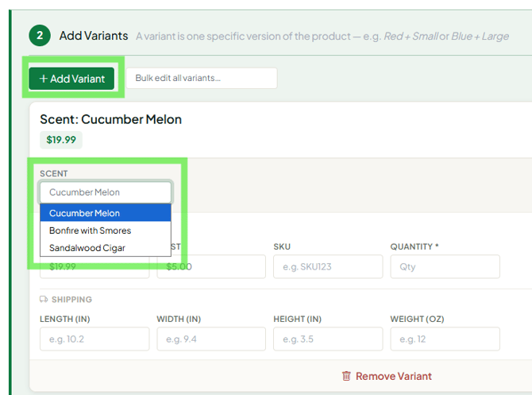The width and height of the screenshot is (532, 395).
Task: Select Cucumber Melon in the scent list
Action: (106, 213)
